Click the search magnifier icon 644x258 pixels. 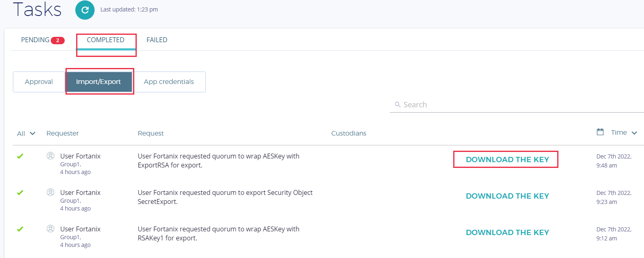point(398,104)
